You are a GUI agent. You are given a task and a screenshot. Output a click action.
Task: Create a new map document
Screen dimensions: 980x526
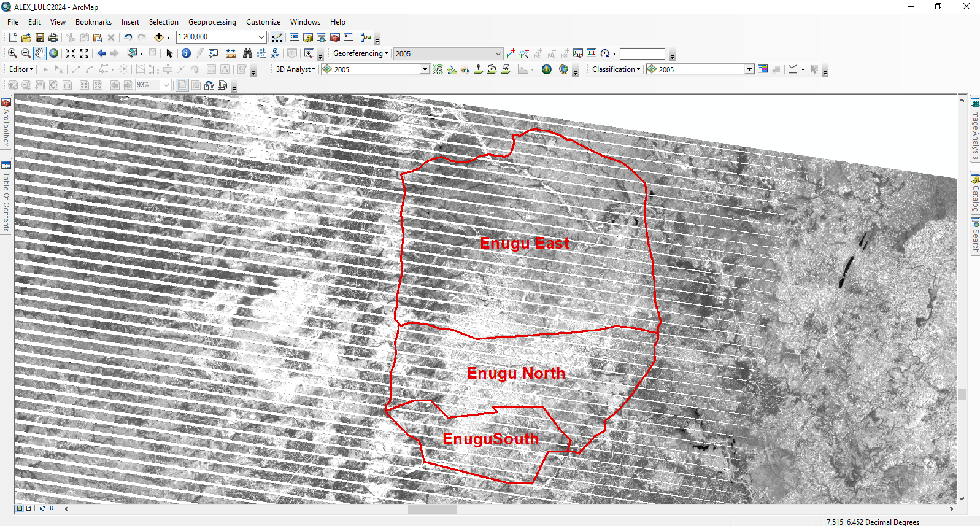point(13,37)
